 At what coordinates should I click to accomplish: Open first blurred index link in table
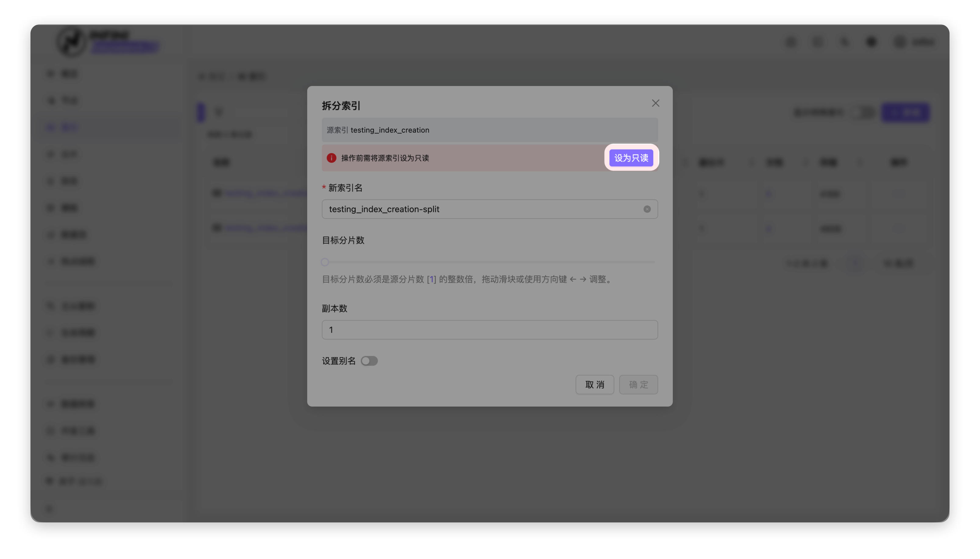[265, 193]
